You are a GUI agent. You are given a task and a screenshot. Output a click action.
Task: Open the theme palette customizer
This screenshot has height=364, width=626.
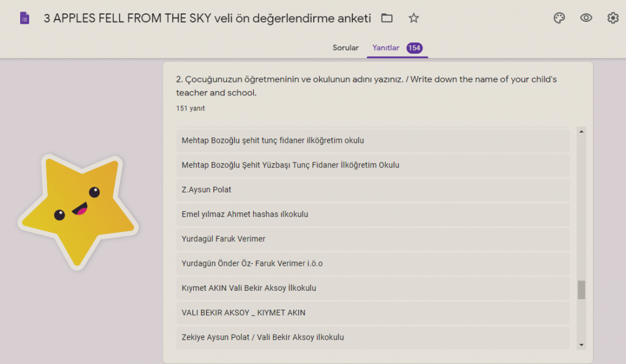(x=559, y=18)
